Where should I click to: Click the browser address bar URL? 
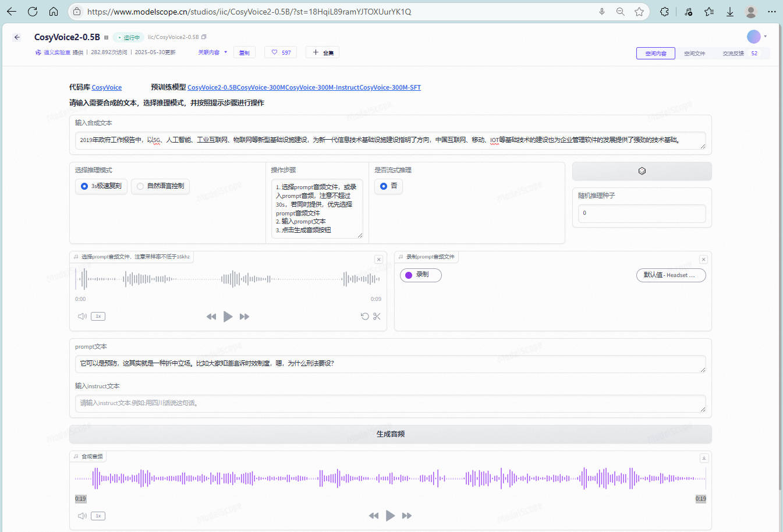pos(249,12)
